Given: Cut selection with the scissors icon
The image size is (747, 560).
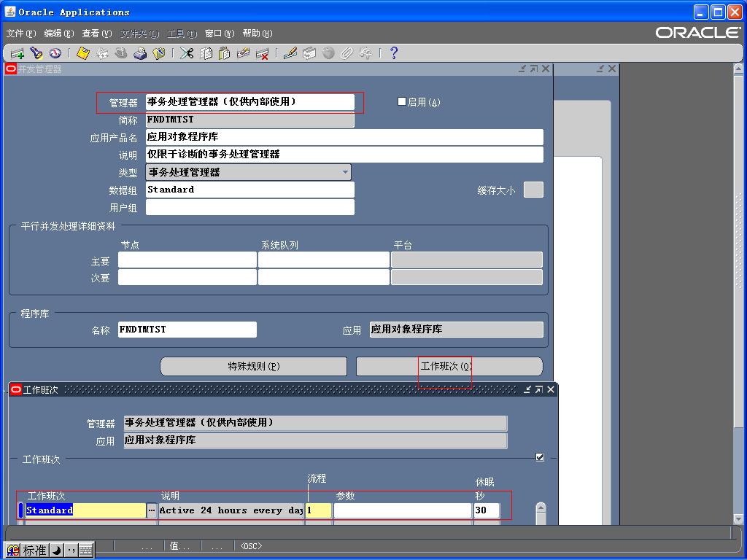Looking at the screenshot, I should (x=187, y=53).
